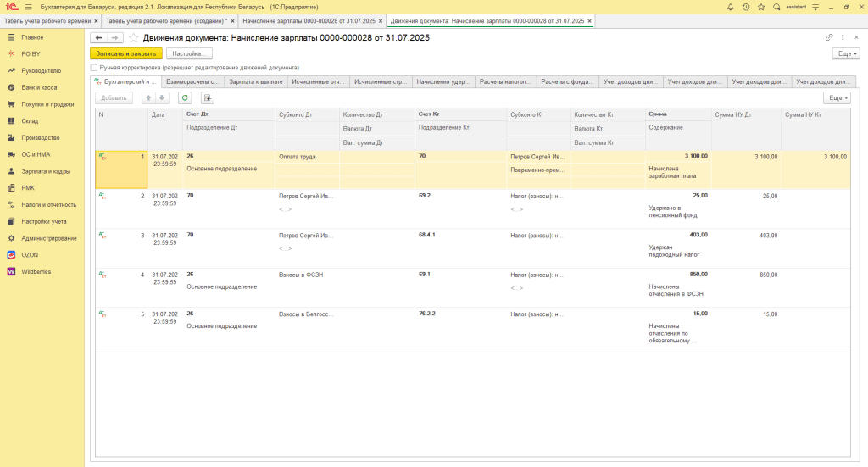
Task: Open OZON section in sidebar
Action: click(30, 255)
